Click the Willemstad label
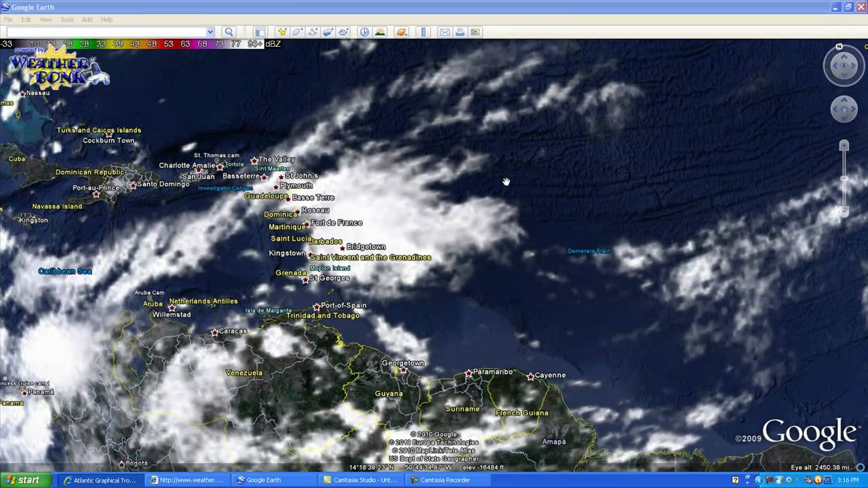The height and width of the screenshot is (488, 868). (172, 314)
